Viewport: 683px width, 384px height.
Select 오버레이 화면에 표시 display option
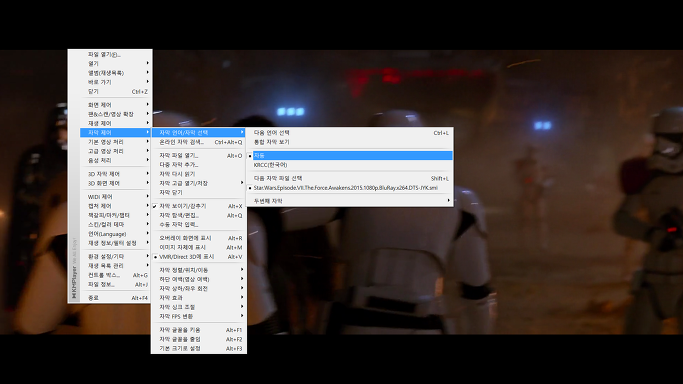199,238
